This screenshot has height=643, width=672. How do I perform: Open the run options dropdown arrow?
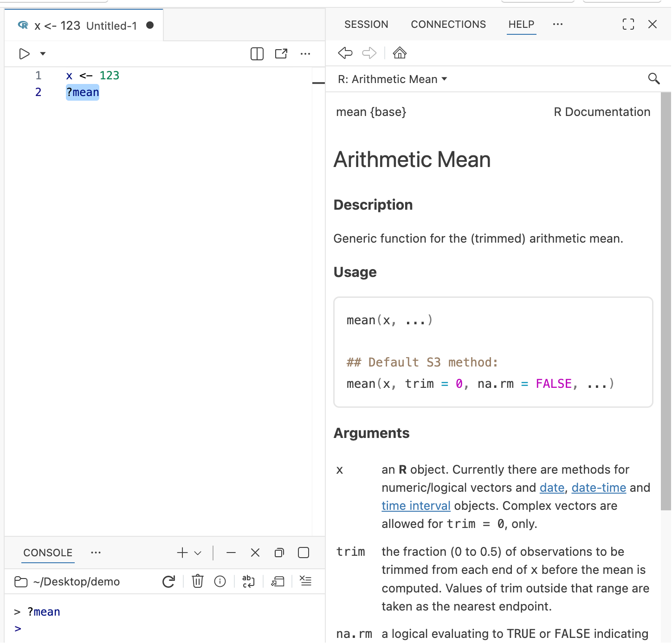coord(42,53)
